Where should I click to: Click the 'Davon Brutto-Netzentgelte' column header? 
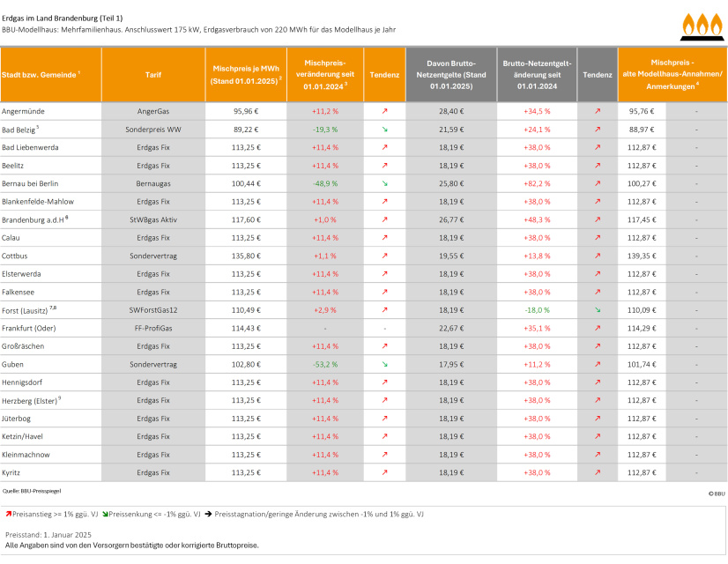click(x=451, y=75)
